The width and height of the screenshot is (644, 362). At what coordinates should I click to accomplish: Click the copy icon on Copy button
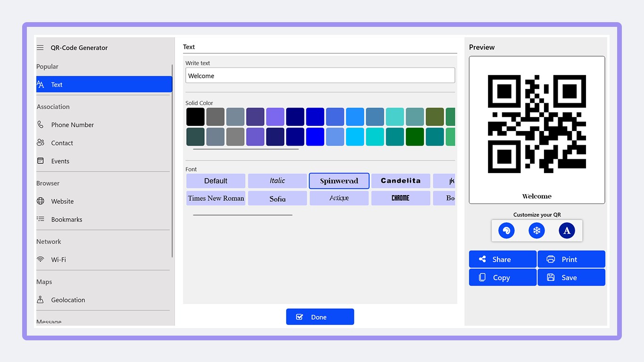coord(482,278)
